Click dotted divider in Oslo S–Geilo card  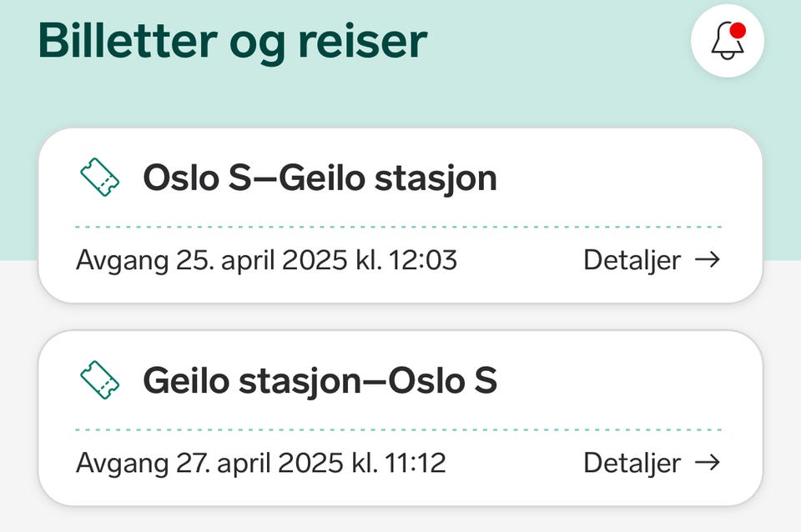pos(399,227)
